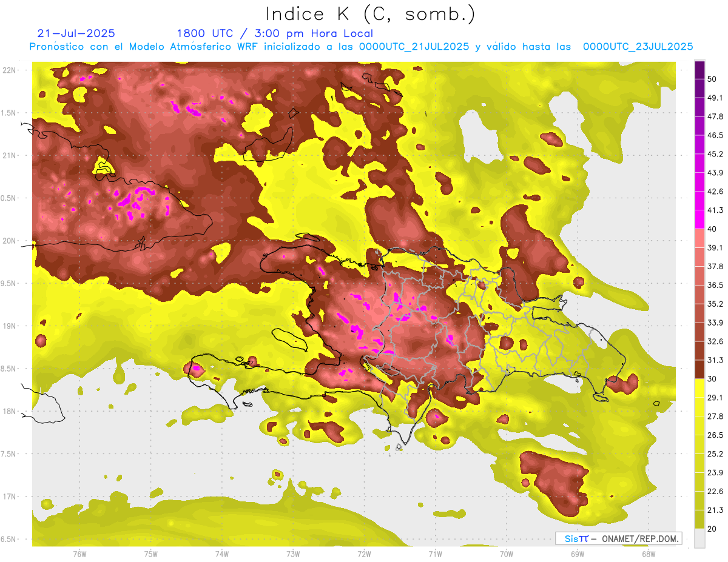728x562 pixels.
Task: Click the 69W longitude label
Action: 578,554
